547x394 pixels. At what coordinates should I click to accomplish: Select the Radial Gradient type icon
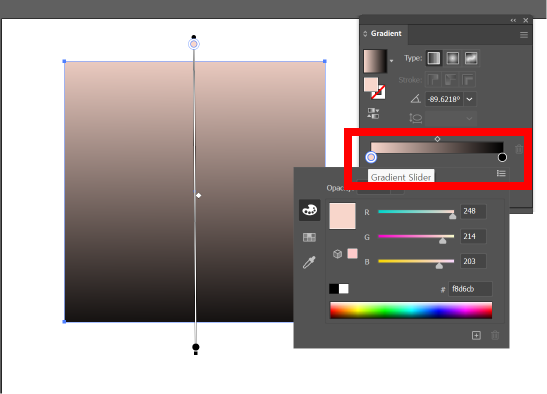pos(452,58)
